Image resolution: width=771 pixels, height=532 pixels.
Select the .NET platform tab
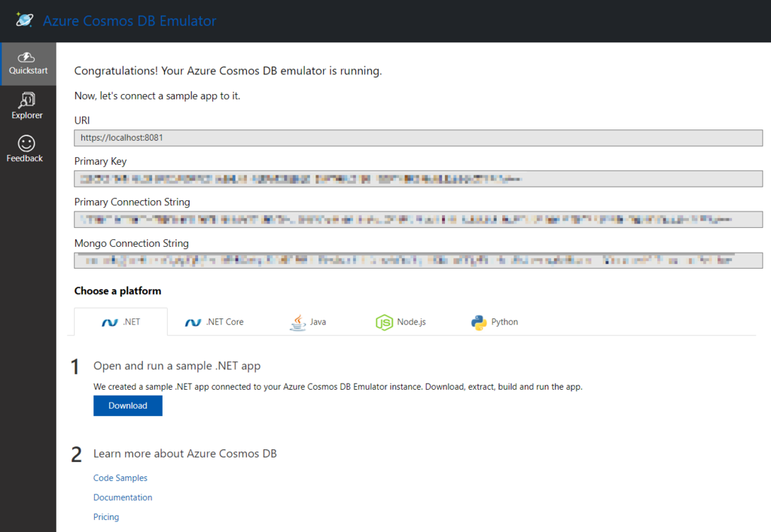[x=121, y=322]
